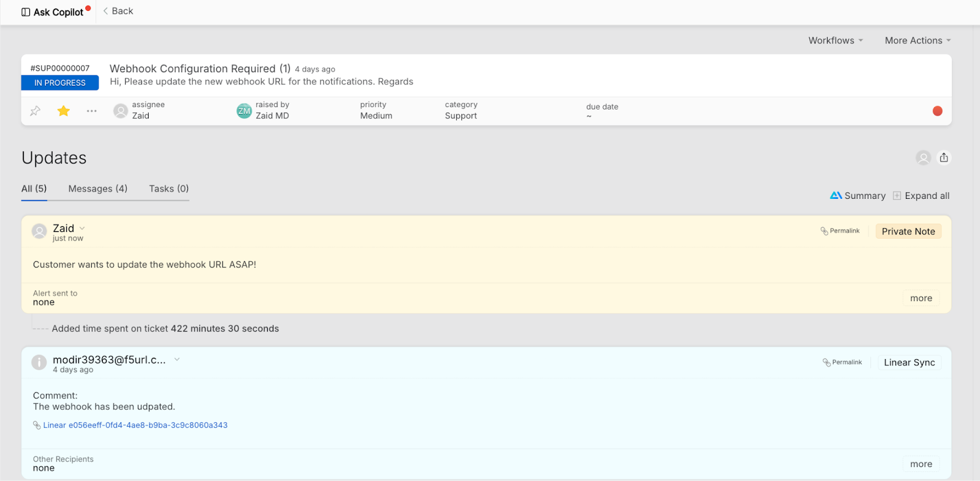Click the IN PROGRESS status badge
The width and height of the screenshot is (980, 481).
click(60, 83)
